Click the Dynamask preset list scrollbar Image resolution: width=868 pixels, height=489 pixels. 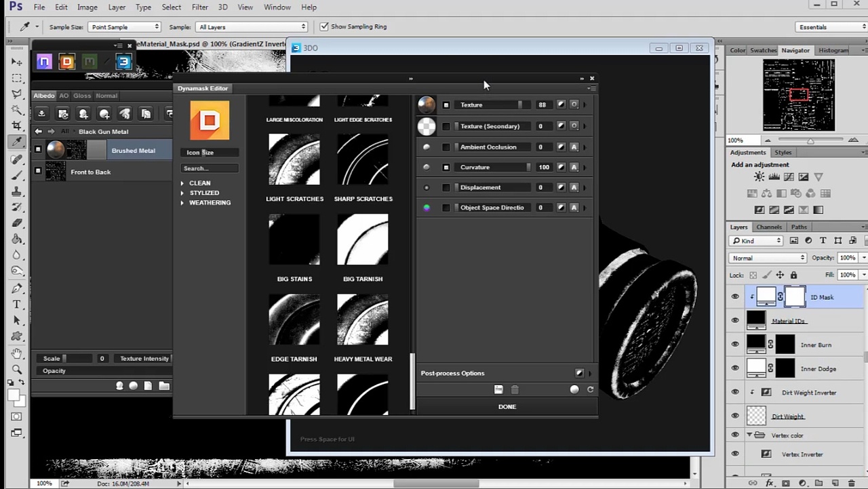(x=412, y=380)
